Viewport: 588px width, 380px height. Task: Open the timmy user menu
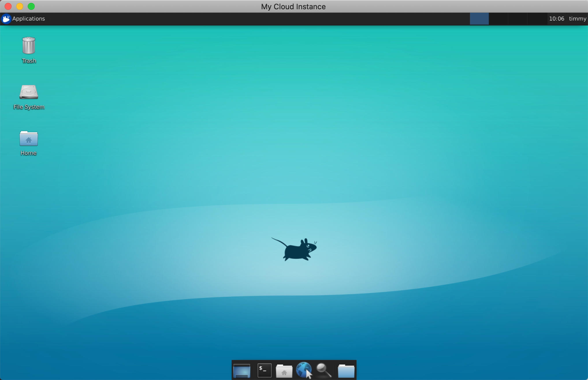pos(577,19)
